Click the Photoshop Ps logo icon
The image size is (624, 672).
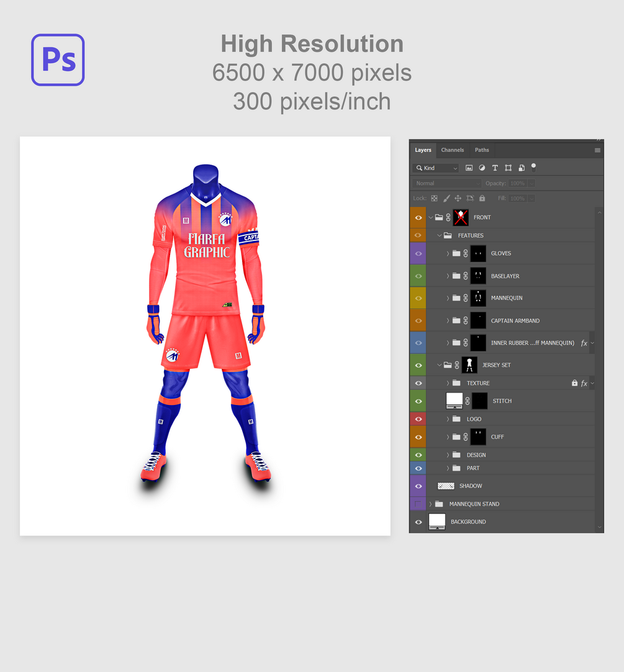pos(58,60)
